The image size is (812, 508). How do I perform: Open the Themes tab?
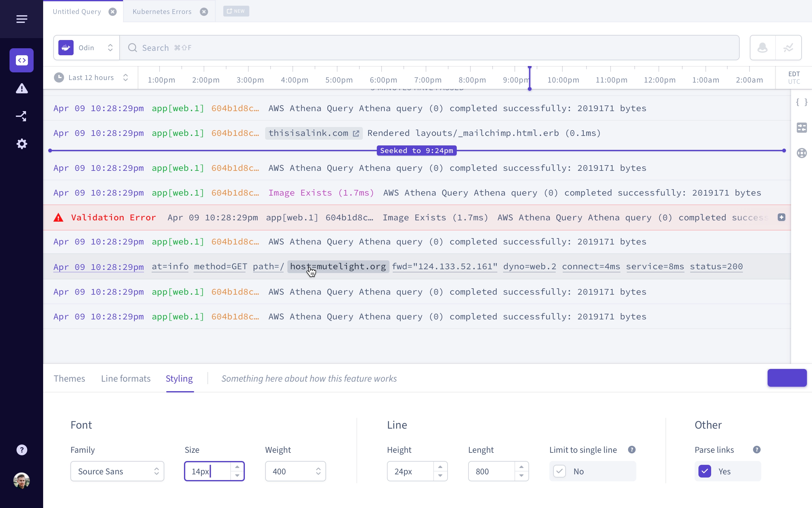69,379
